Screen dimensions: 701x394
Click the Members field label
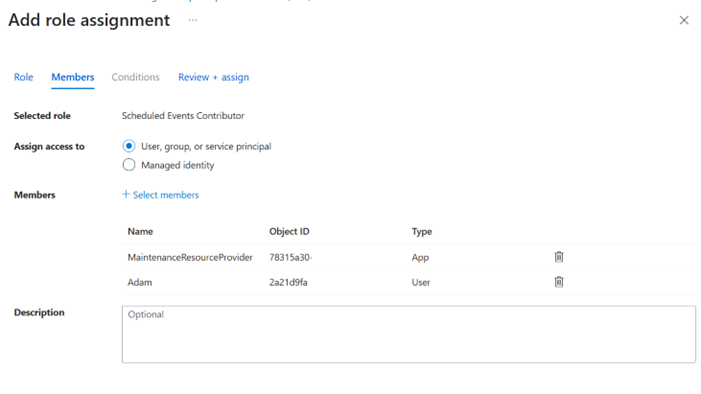[34, 195]
